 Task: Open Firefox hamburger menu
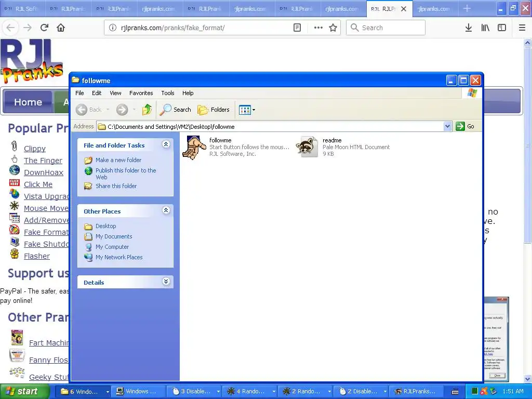click(522, 28)
